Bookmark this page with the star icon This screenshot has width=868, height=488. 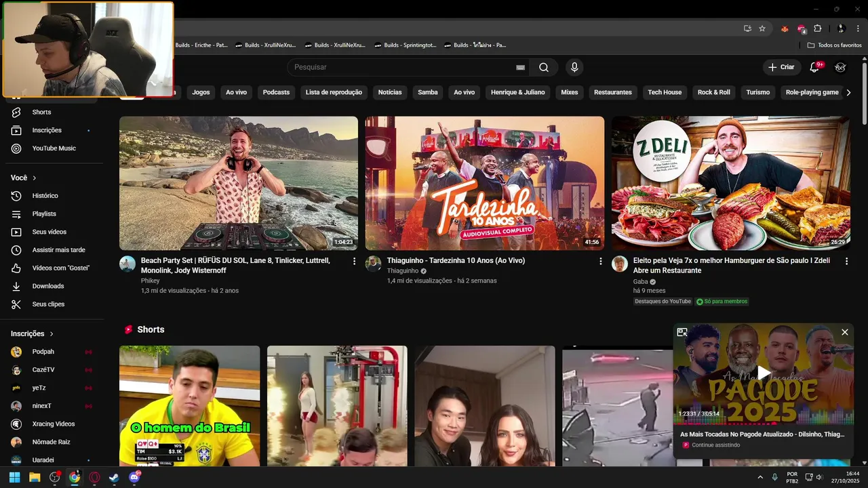coord(762,28)
